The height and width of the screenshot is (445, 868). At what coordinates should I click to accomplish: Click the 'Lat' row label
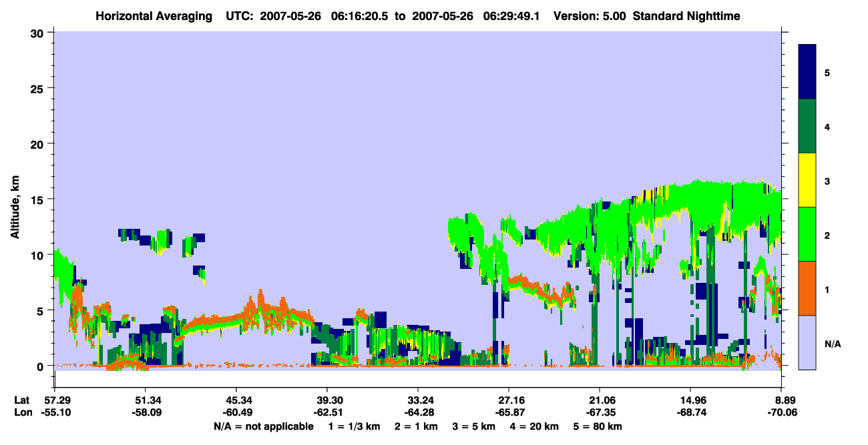pos(21,400)
